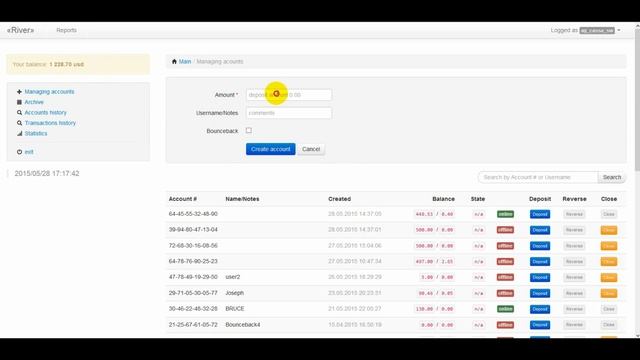Click Deposit for account 64-45-55-32-48-00
Image resolution: width=640 pixels, height=360 pixels.
coord(540,214)
